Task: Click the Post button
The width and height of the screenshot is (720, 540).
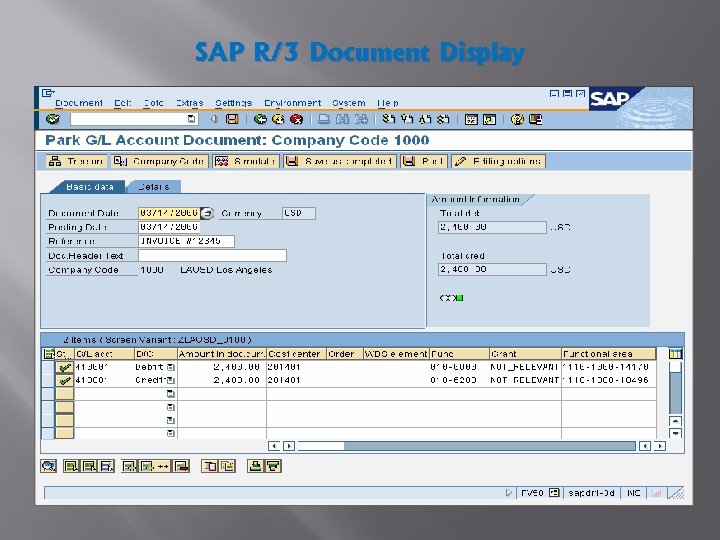Action: [x=424, y=161]
